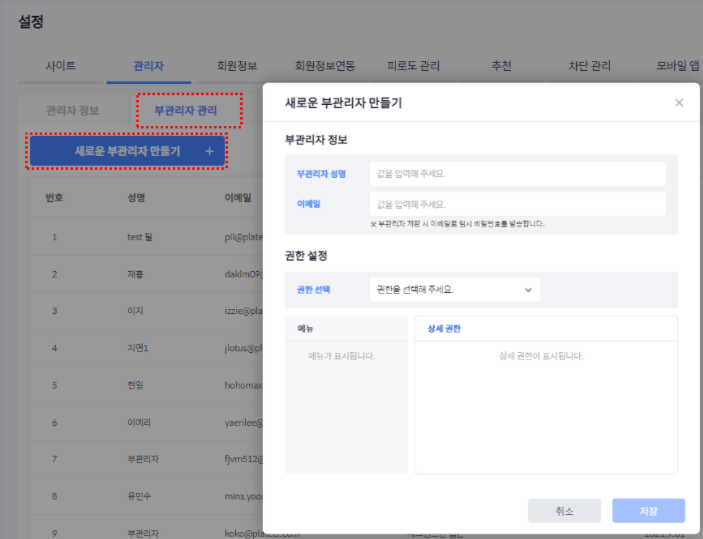Click the 메뉴 panel header
Image resolution: width=703 pixels, height=539 pixels.
click(305, 329)
